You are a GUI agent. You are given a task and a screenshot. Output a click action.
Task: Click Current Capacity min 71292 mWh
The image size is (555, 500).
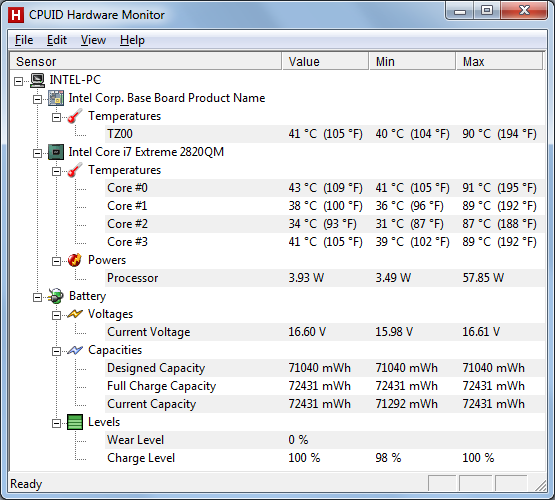(x=406, y=404)
